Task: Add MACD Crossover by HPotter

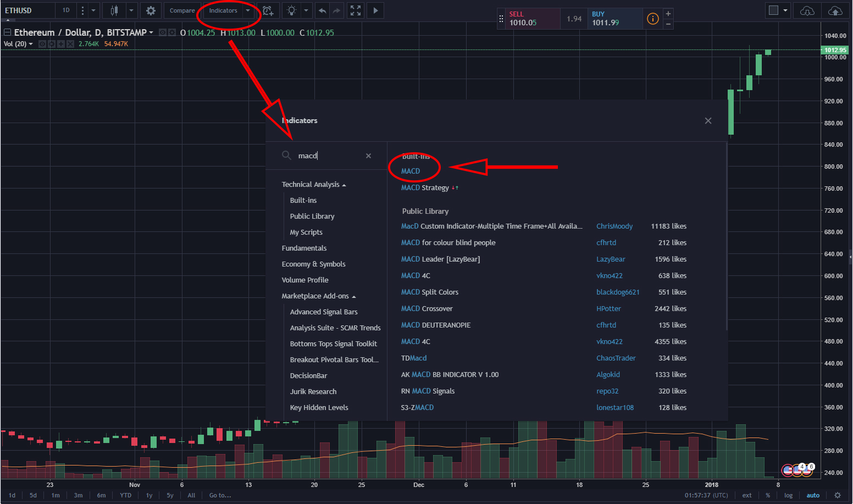Action: coord(427,309)
